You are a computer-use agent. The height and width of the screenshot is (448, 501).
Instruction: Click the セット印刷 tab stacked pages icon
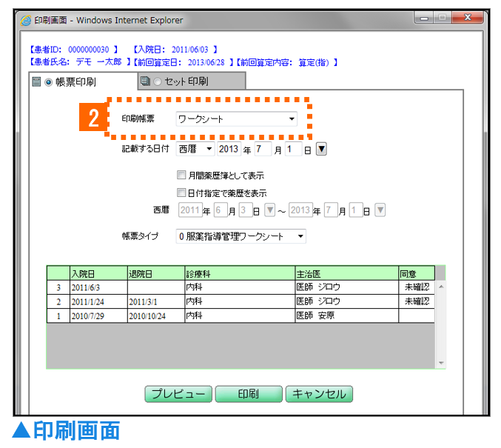pyautogui.click(x=145, y=81)
